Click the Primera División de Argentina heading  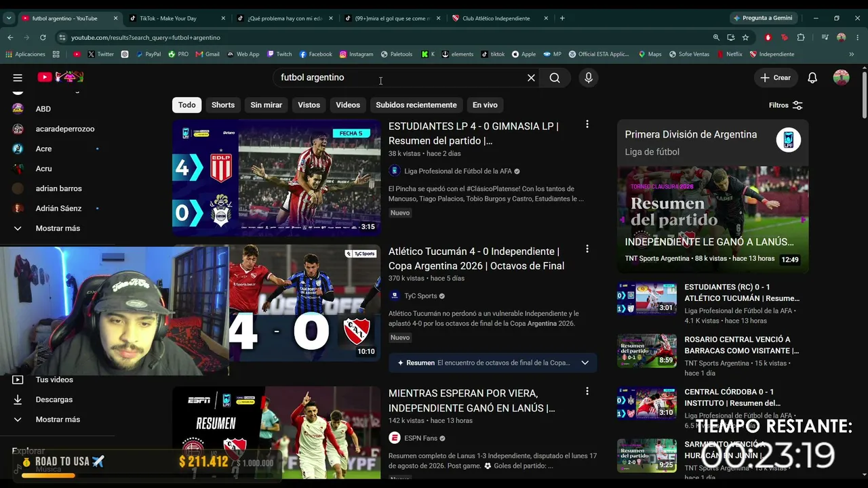pos(691,134)
